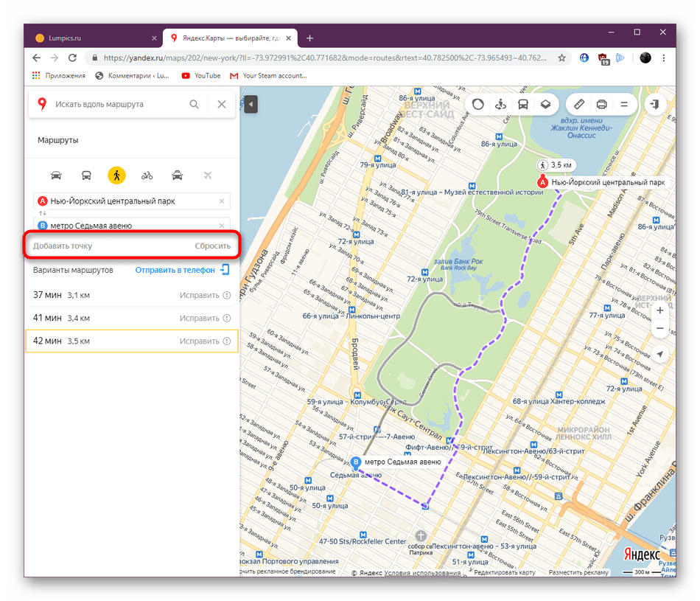
Task: Click 'Добавить точку' to add waypoint
Action: [x=63, y=246]
